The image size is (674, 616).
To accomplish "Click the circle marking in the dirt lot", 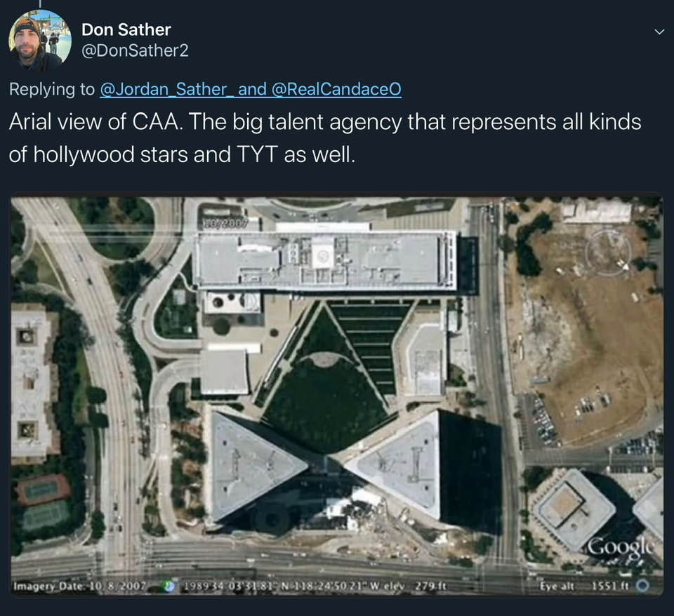I will point(608,253).
